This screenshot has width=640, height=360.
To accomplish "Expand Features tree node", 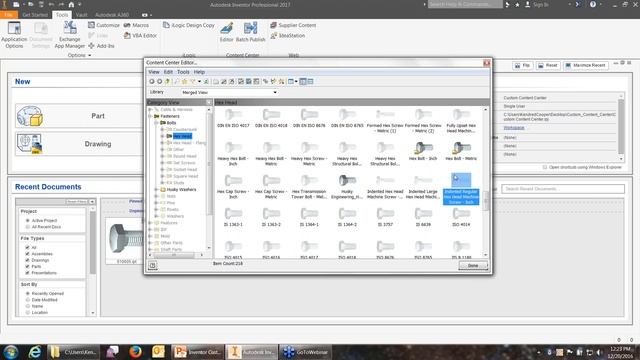I will coord(150,223).
